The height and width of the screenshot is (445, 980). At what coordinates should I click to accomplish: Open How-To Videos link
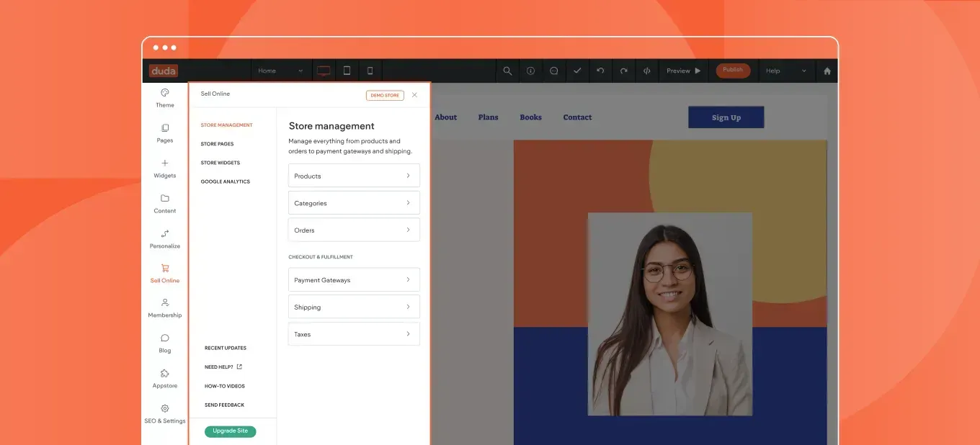click(224, 387)
